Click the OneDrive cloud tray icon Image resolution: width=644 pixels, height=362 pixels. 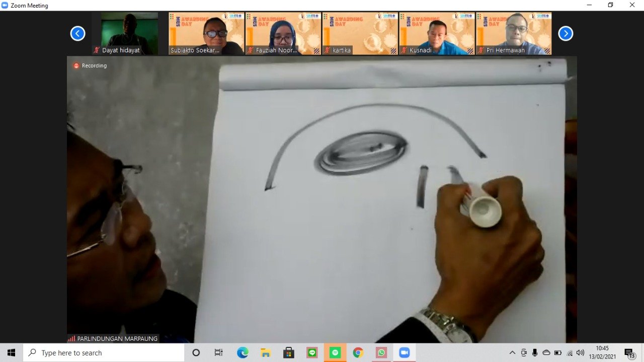click(546, 352)
